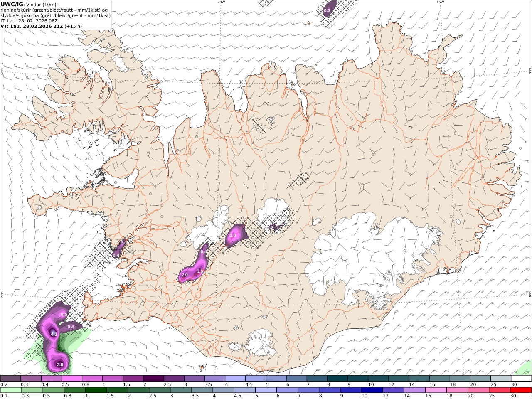
Task: Select the deep blue 10–12 legend swatch
Action: coord(372,390)
